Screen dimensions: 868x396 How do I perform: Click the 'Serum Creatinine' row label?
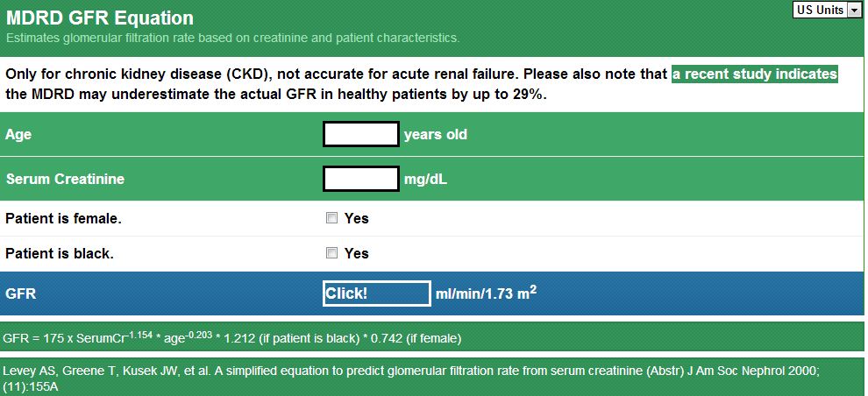[65, 179]
